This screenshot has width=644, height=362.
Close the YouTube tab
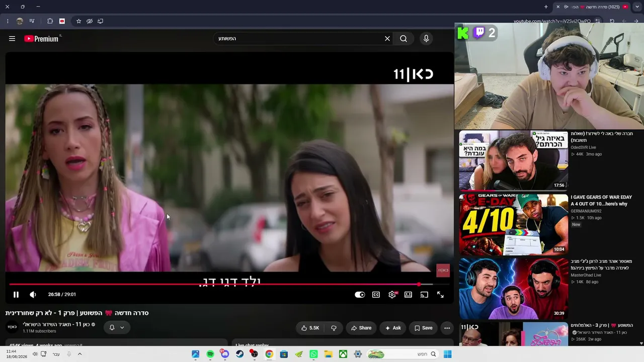click(x=557, y=7)
